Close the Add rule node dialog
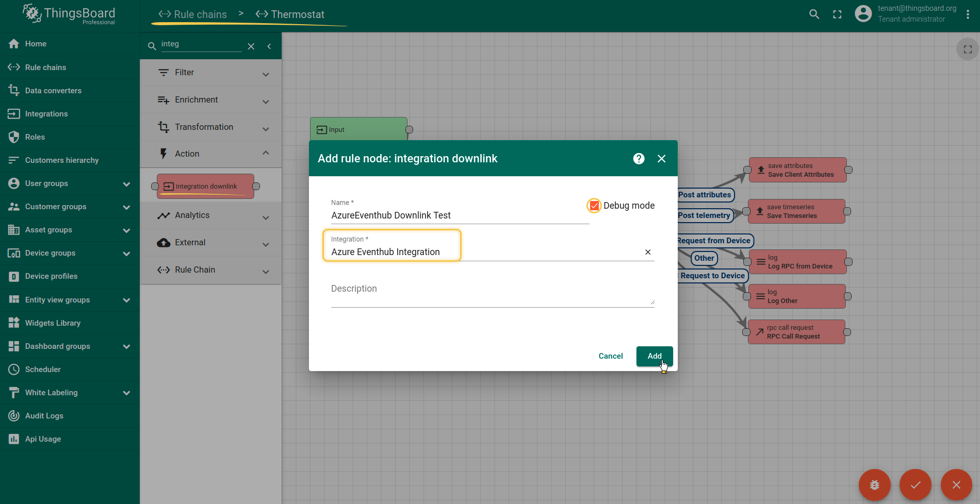This screenshot has width=980, height=504. (661, 159)
